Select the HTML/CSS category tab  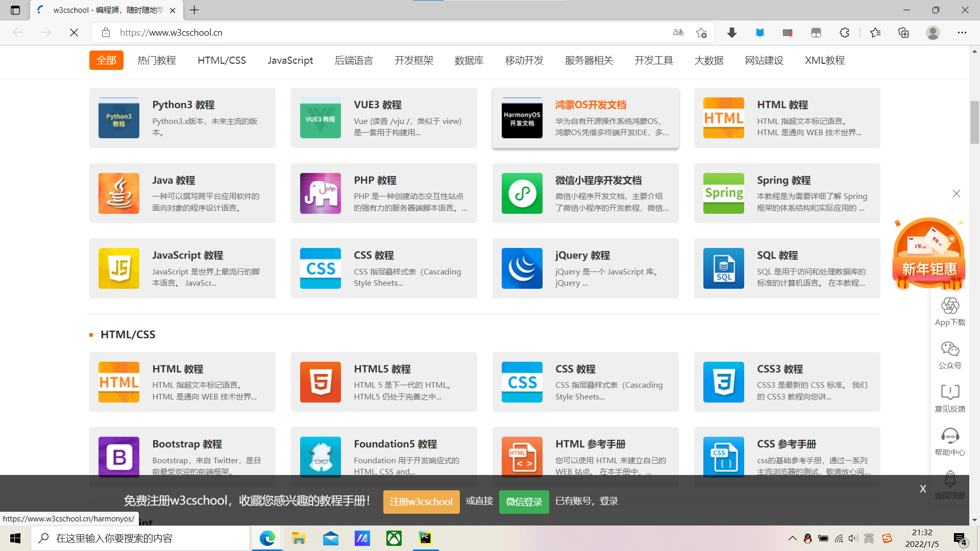[x=222, y=60]
